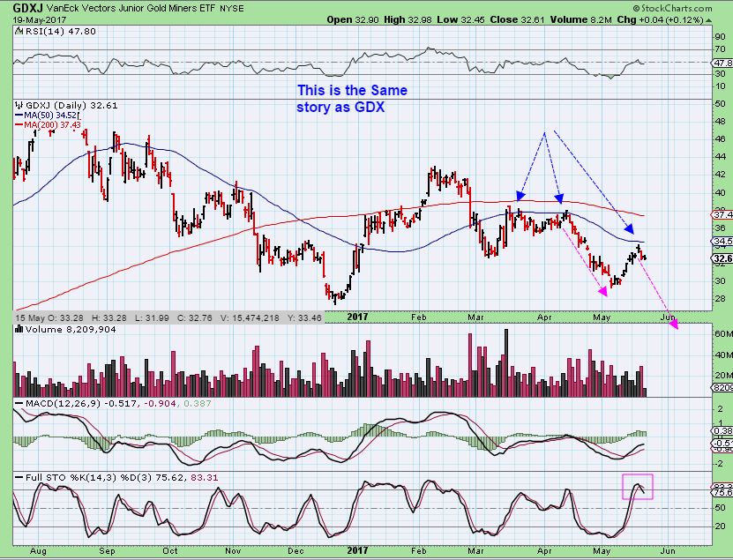
Task: Click the May label on the bottom time axis
Action: click(x=602, y=550)
